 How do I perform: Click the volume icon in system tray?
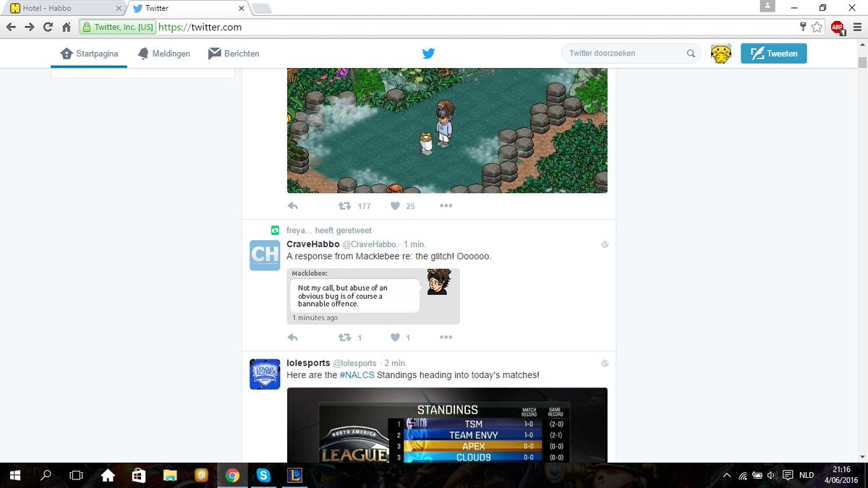772,476
